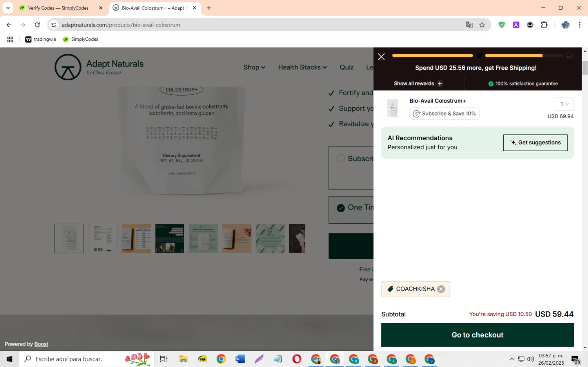Click the Adapt Naturals logo

pyautogui.click(x=99, y=67)
